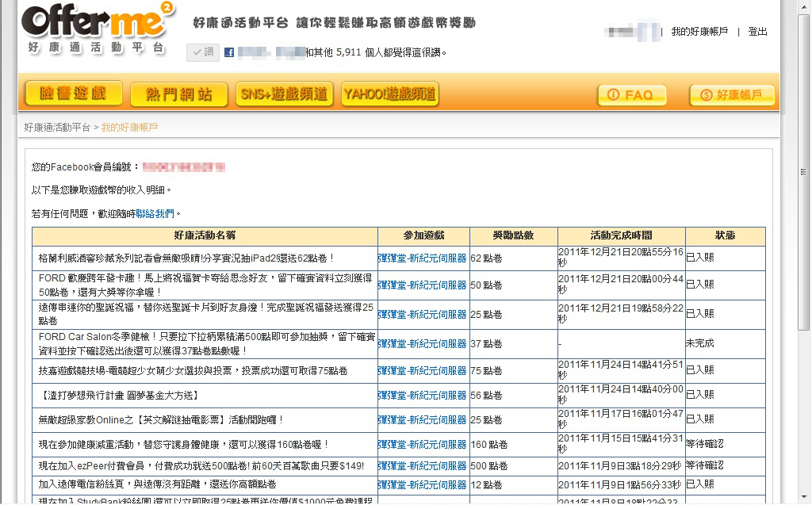Click the 已入賬 status in the 62 點卷 row
The image size is (812, 505).
click(x=700, y=258)
